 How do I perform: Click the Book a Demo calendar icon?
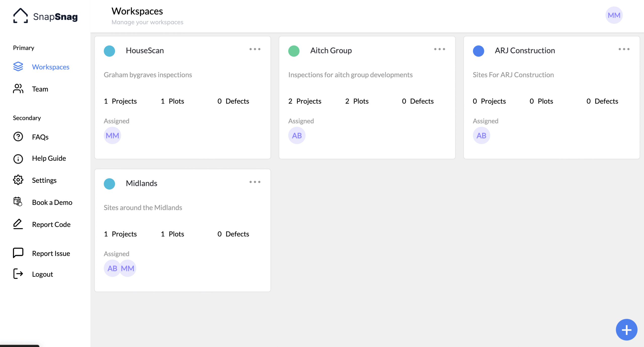(x=18, y=202)
